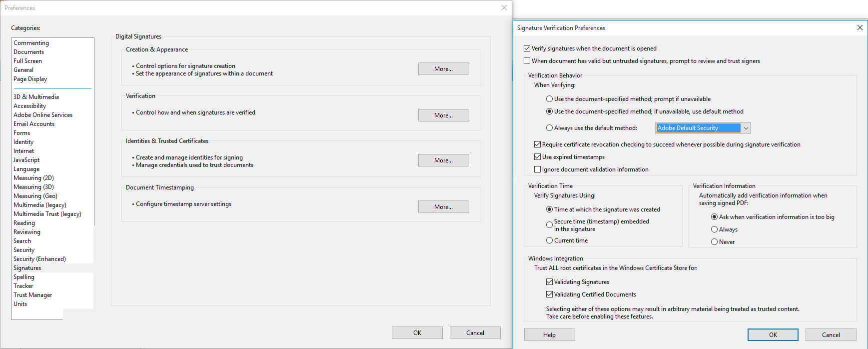868x349 pixels.
Task: Cancel the Signature Verification Preferences dialog
Action: (x=831, y=335)
